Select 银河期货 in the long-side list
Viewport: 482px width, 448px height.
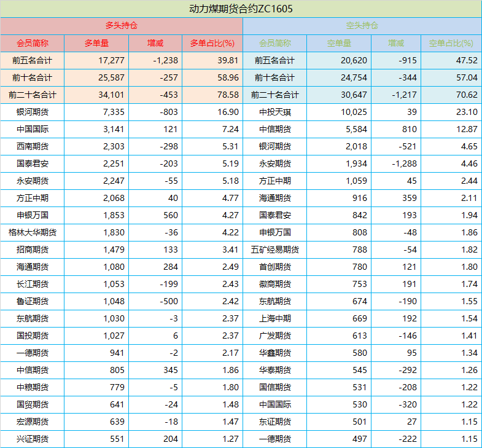pyautogui.click(x=33, y=112)
